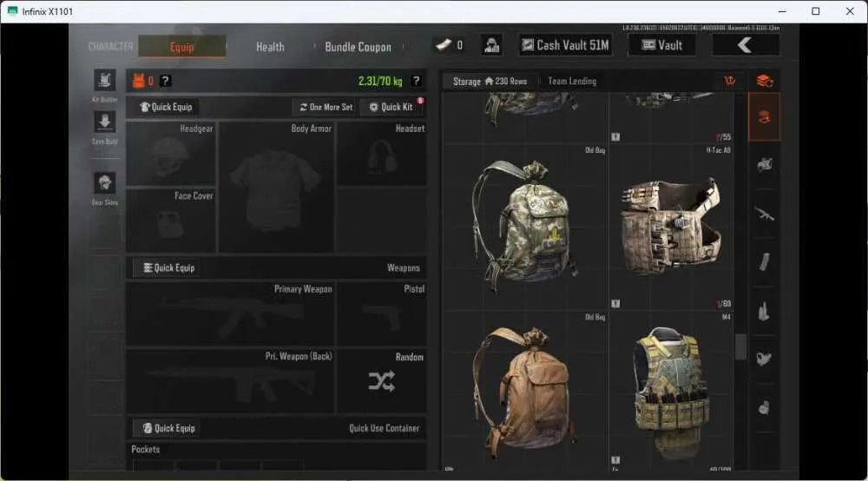Select the M4 armor vest item

tap(672, 390)
